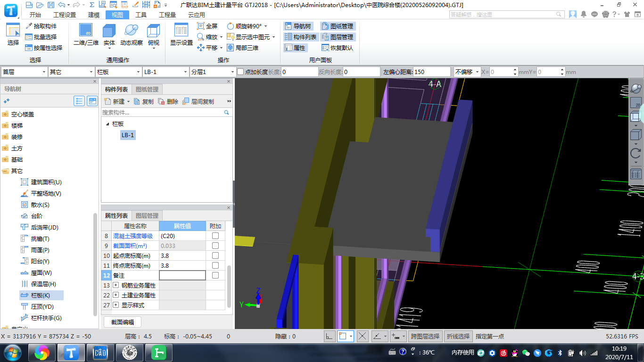644x362 pixels.
Task: Click the orbit sphere icon in right-side view toolbar
Action: click(x=636, y=89)
